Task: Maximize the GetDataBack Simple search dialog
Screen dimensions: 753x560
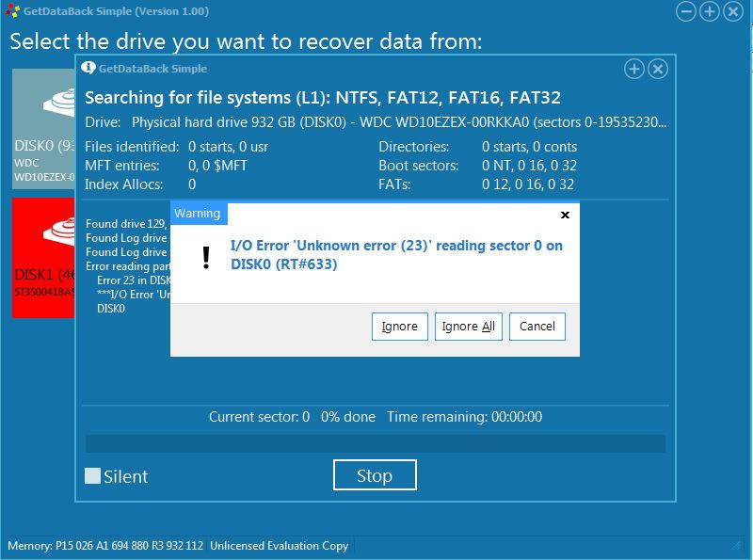Action: coord(633,69)
